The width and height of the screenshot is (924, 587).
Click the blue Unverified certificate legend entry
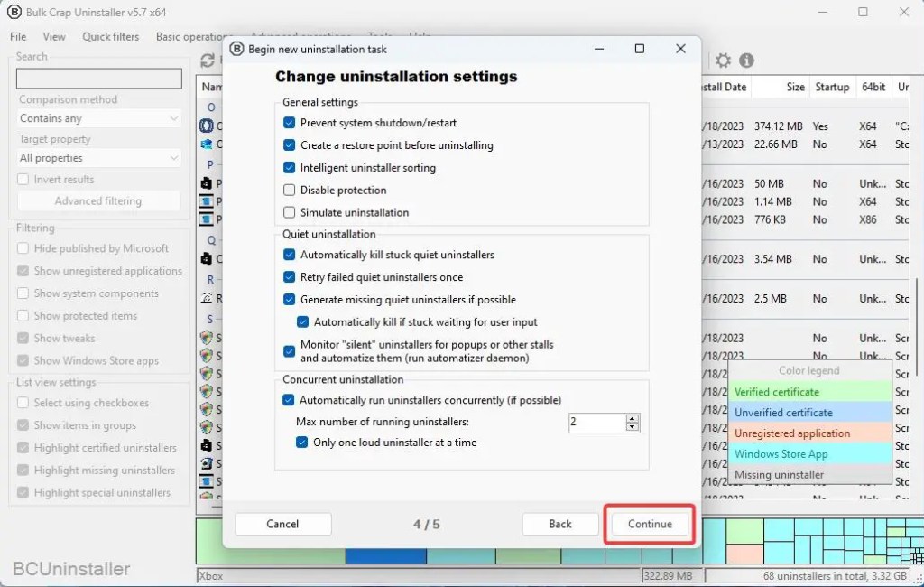click(x=809, y=413)
